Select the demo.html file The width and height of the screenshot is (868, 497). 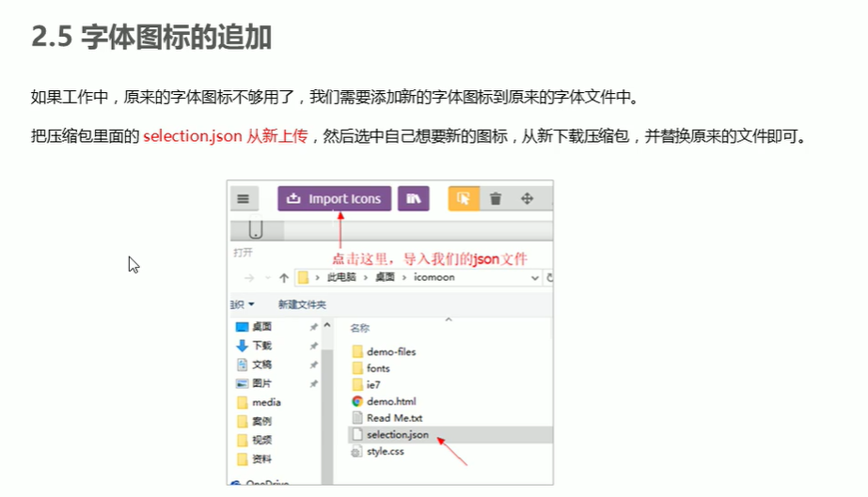point(391,401)
